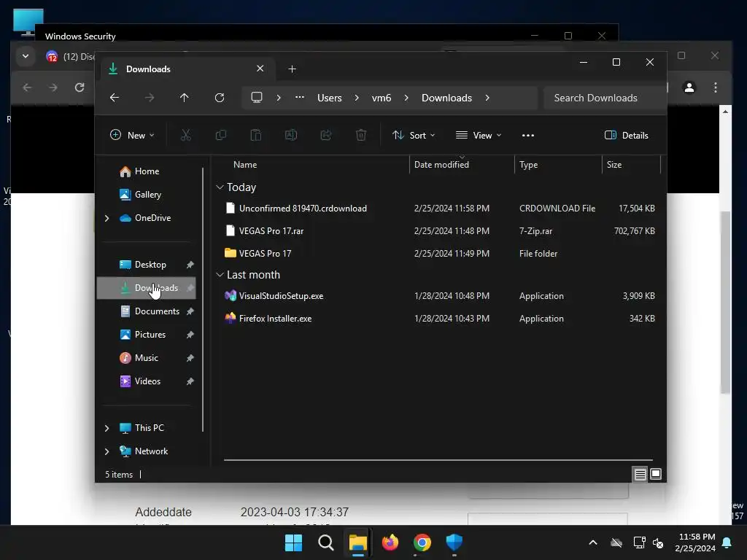Image resolution: width=747 pixels, height=560 pixels.
Task: Click the Share icon in toolbar
Action: 326,135
